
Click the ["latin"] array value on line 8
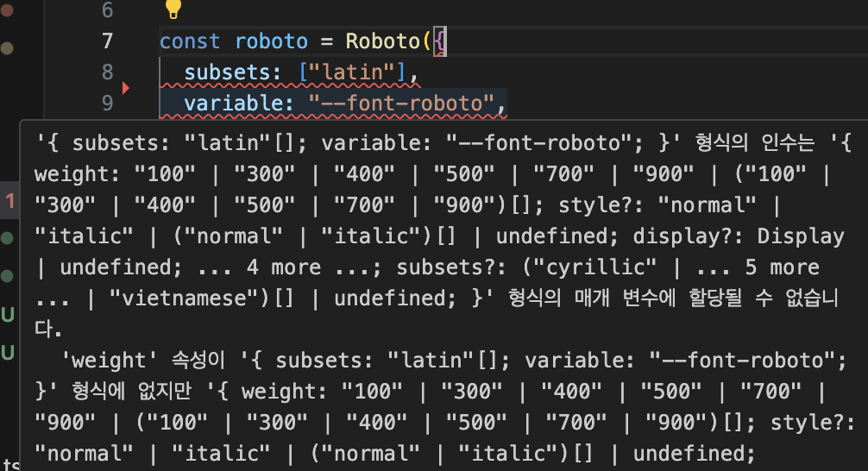[x=352, y=72]
